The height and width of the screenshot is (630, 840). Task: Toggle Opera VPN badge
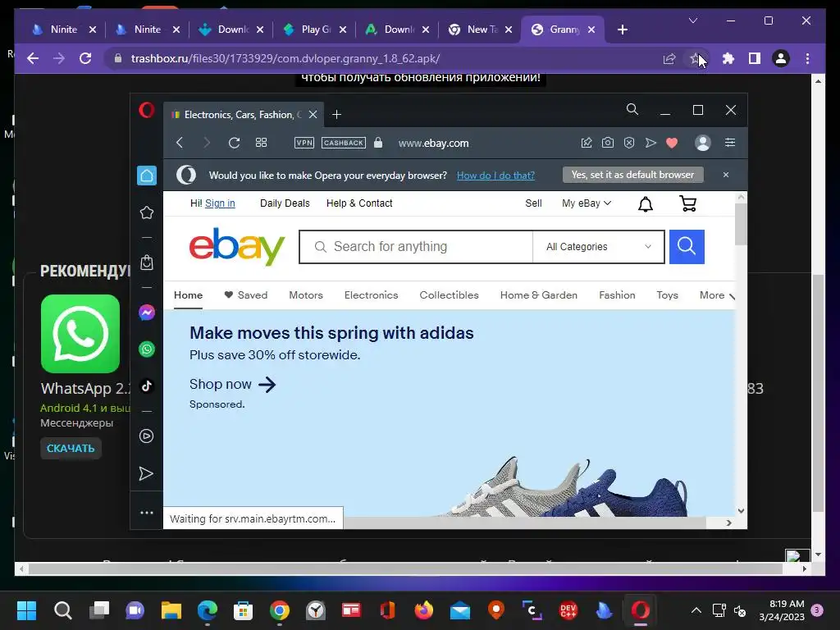[x=304, y=143]
